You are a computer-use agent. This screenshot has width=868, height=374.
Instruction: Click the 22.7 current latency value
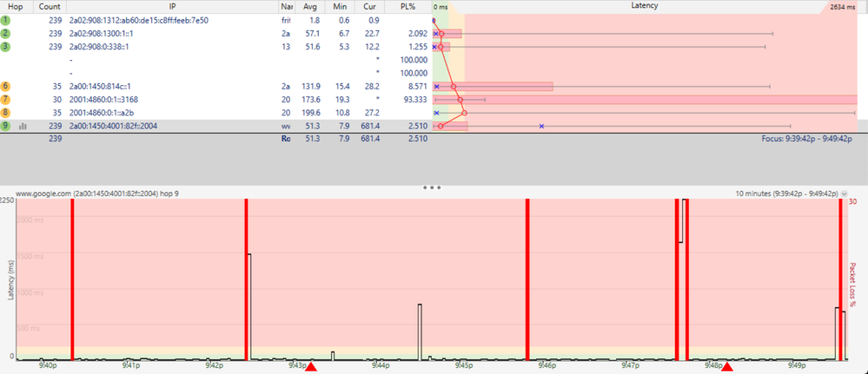pos(373,33)
